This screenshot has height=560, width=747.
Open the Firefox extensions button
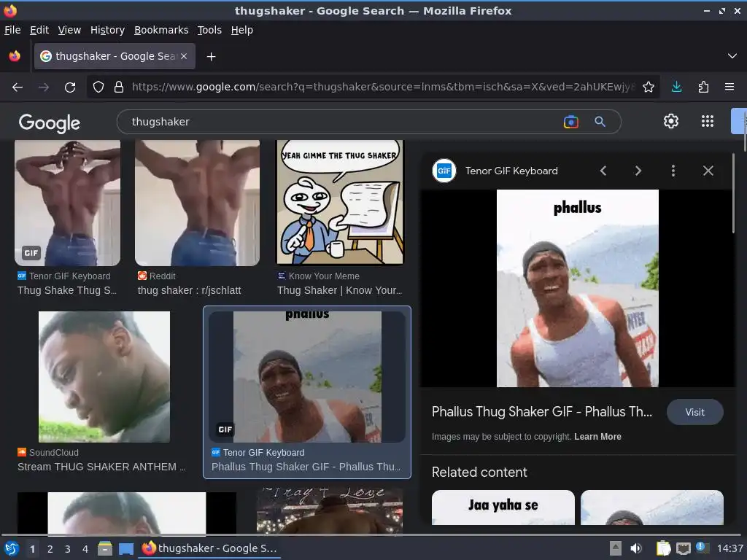pyautogui.click(x=703, y=87)
